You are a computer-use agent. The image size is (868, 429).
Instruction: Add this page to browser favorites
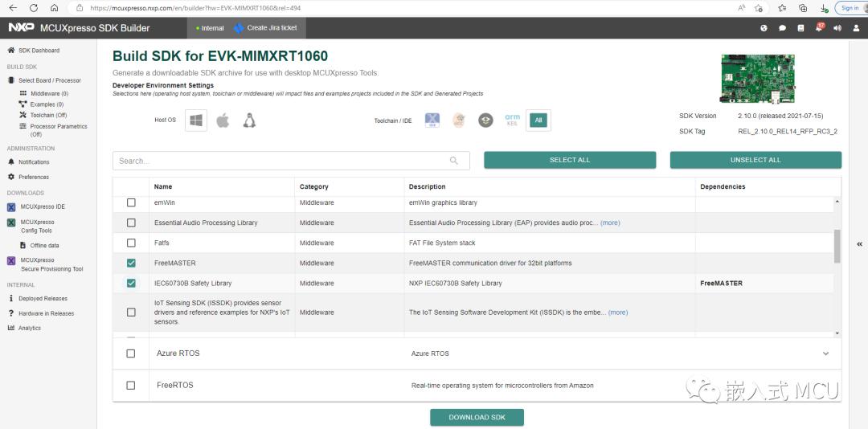click(x=759, y=8)
